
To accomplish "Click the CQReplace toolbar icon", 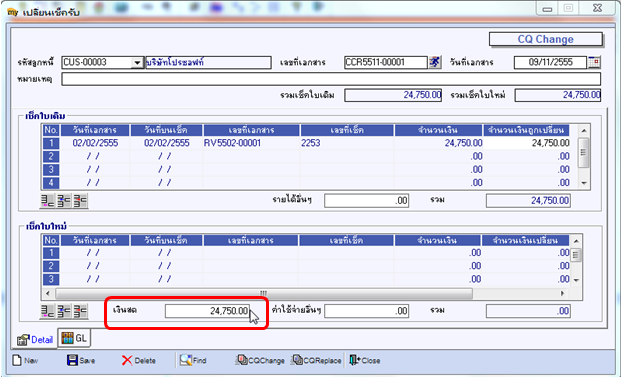I will (297, 360).
